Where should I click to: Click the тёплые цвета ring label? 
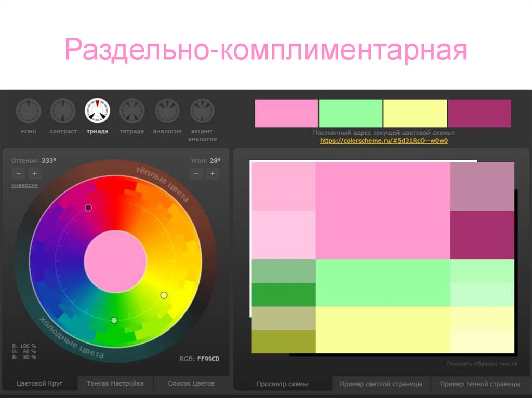[x=162, y=184]
